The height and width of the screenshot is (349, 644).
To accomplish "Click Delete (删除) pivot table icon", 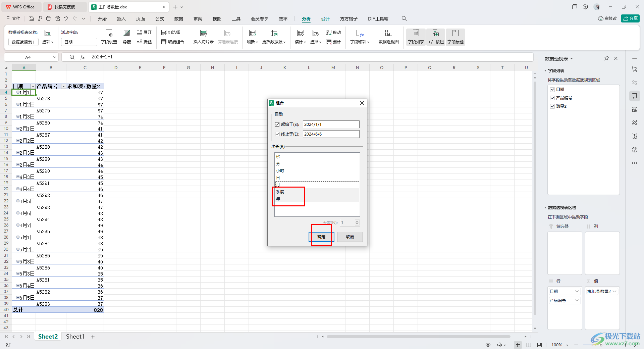I will (333, 42).
